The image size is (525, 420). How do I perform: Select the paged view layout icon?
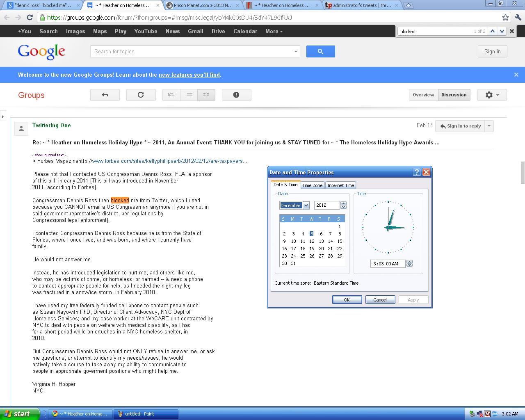coord(206,95)
